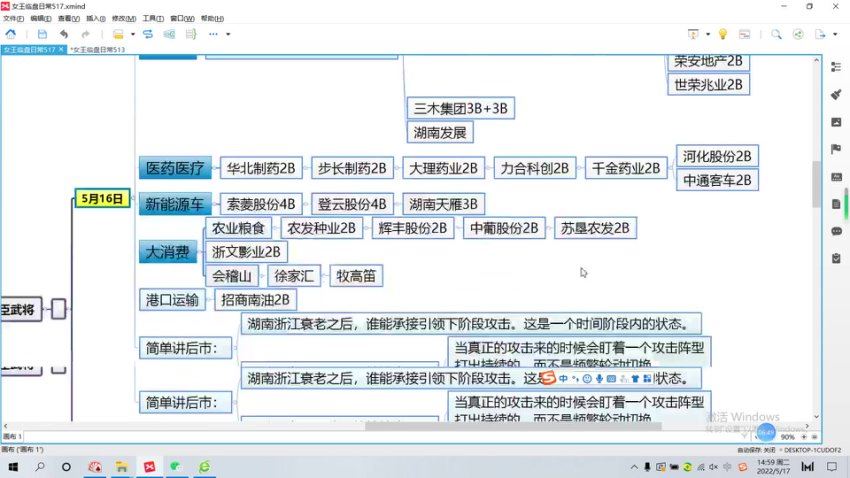The width and height of the screenshot is (850, 478).
Task: Click the Undo arrow icon
Action: pyautogui.click(x=64, y=34)
